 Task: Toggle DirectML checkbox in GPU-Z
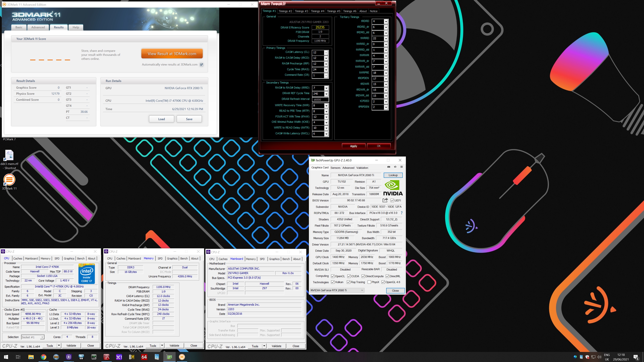pos(387,276)
